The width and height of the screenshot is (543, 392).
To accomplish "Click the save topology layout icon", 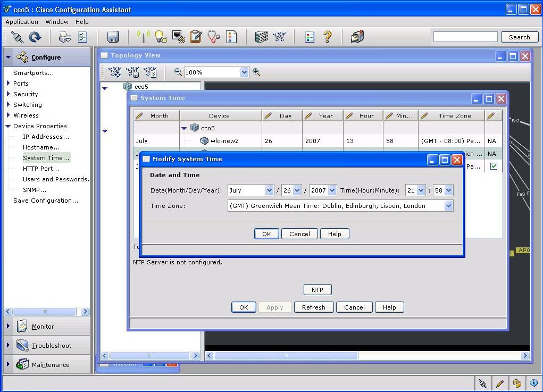I will point(132,72).
